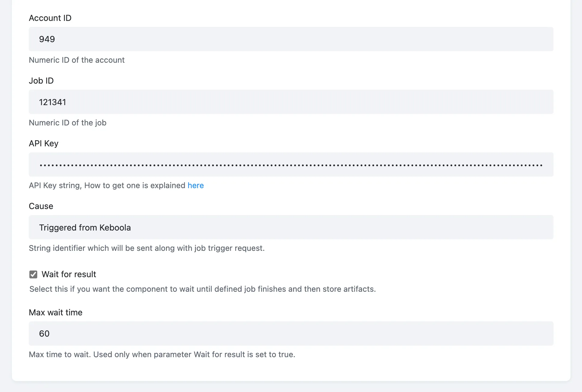This screenshot has height=392, width=582.
Task: Select the Cause field with Triggered from Keboola
Action: pos(291,227)
